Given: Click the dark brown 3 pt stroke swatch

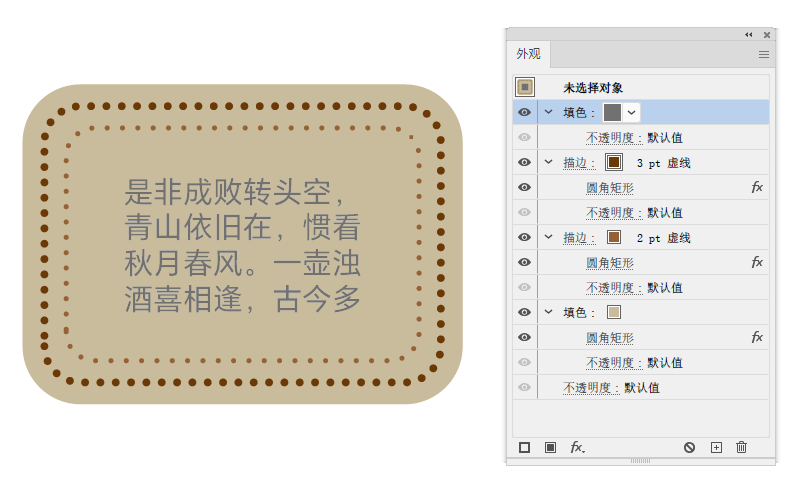Looking at the screenshot, I should click(614, 162).
